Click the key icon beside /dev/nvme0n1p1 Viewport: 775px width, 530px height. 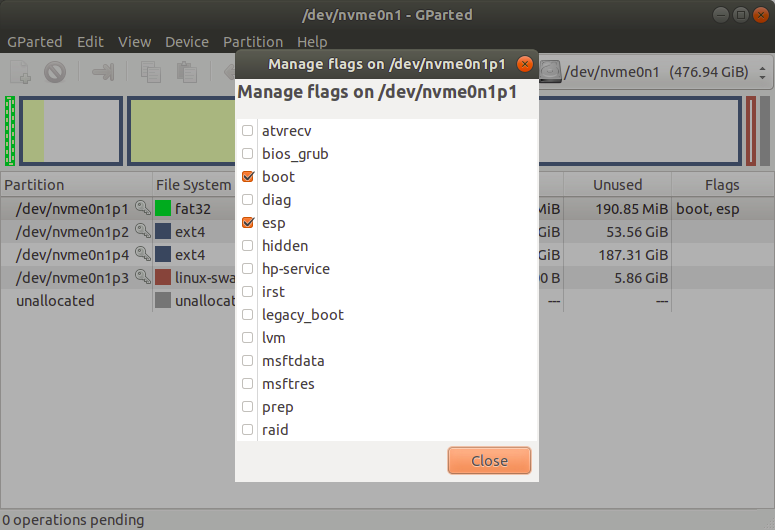pyautogui.click(x=143, y=209)
